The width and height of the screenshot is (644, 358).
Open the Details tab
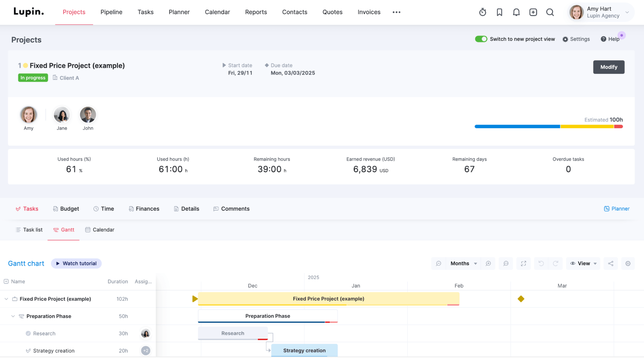click(x=187, y=209)
